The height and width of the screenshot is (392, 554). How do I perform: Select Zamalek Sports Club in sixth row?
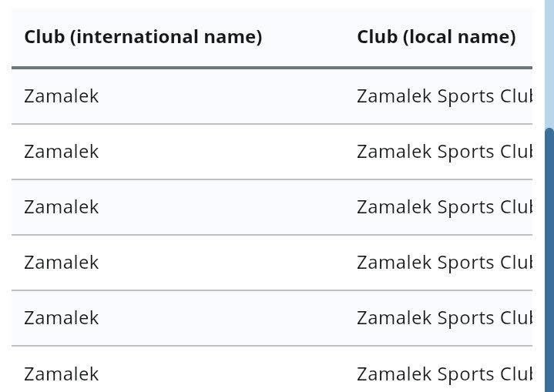point(444,374)
